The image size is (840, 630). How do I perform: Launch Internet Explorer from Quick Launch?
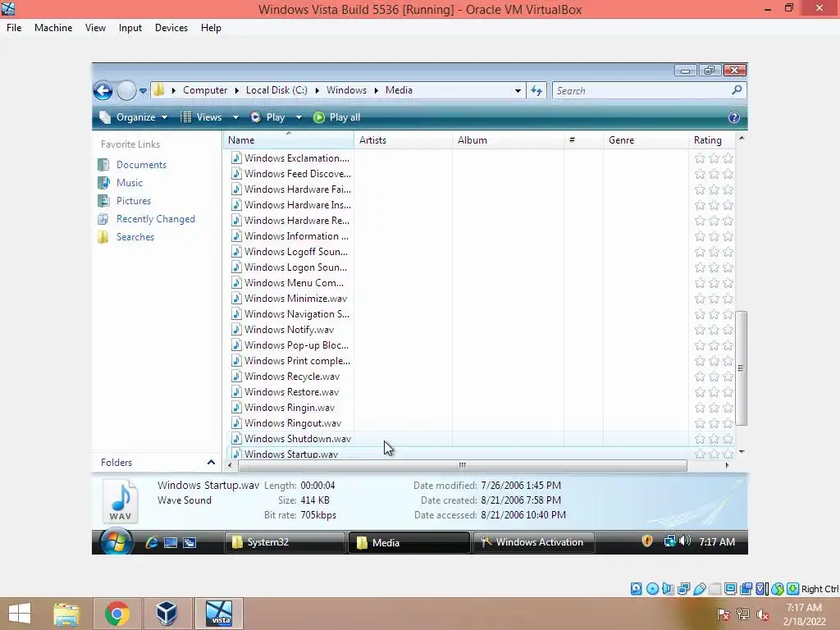coord(152,543)
